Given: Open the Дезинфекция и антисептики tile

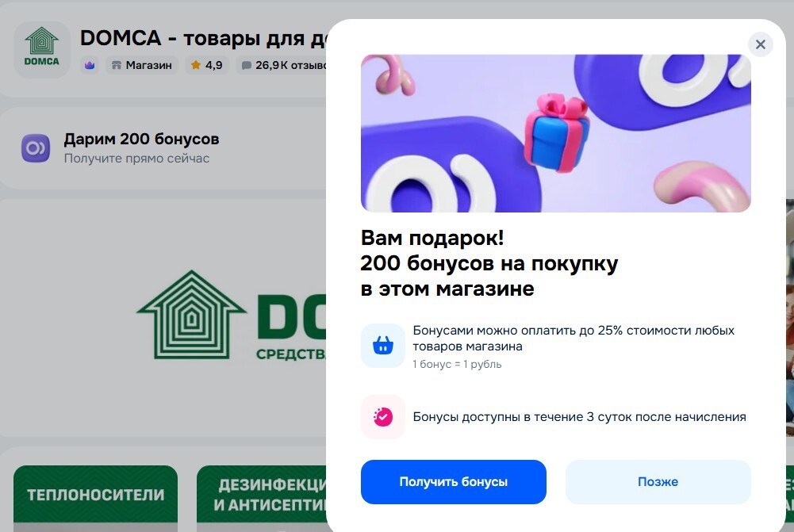Looking at the screenshot, I should click(x=262, y=494).
